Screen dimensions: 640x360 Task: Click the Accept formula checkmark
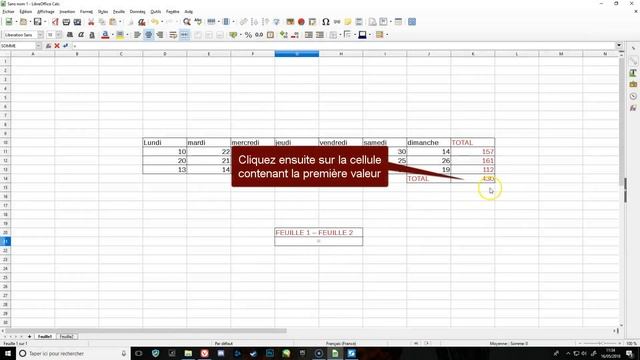[x=65, y=46]
